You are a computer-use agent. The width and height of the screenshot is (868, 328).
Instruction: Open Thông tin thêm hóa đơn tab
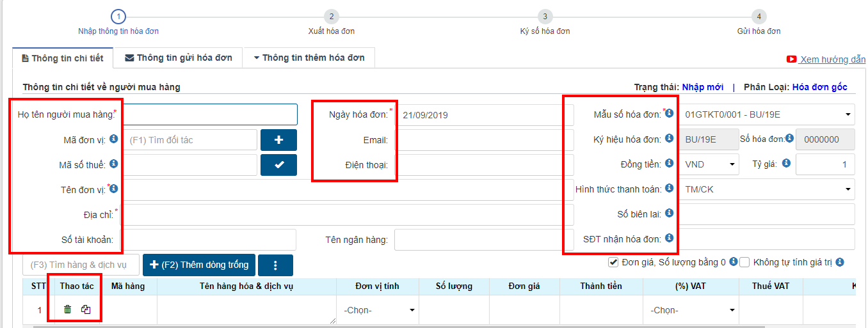click(x=309, y=58)
